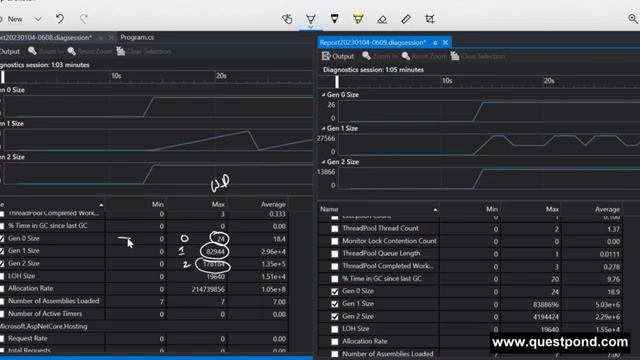Click the sort arrow in left table header
640x360 pixels.
tap(101, 204)
